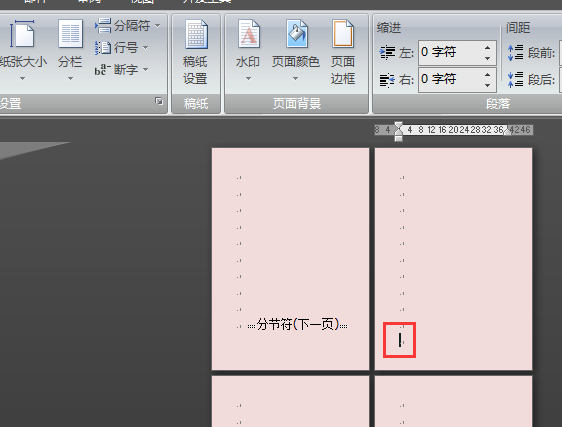Click the page color (页面颜色) paint bucket
The image size is (562, 427).
(x=296, y=34)
